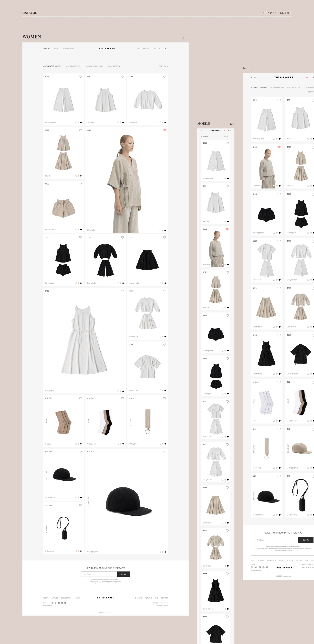Image resolution: width=314 pixels, height=644 pixels.
Task: Click the search icon in desktop header
Action: click(x=155, y=49)
